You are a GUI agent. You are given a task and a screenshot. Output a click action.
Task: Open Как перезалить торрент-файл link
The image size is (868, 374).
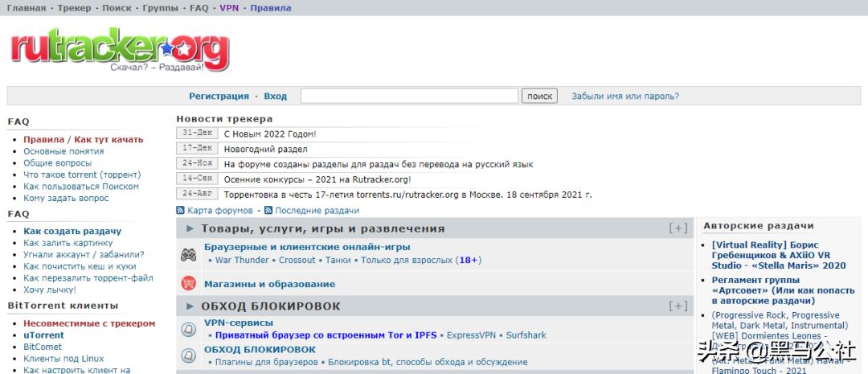click(x=88, y=278)
